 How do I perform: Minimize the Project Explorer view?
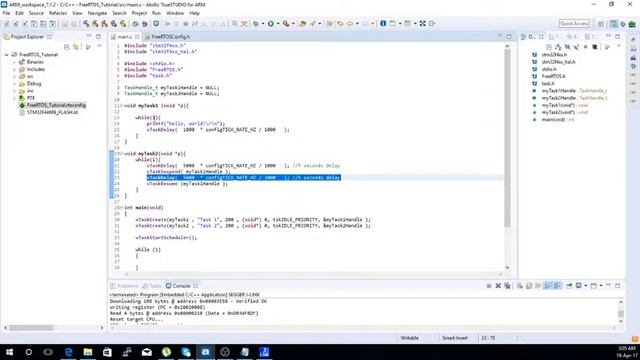click(89, 37)
